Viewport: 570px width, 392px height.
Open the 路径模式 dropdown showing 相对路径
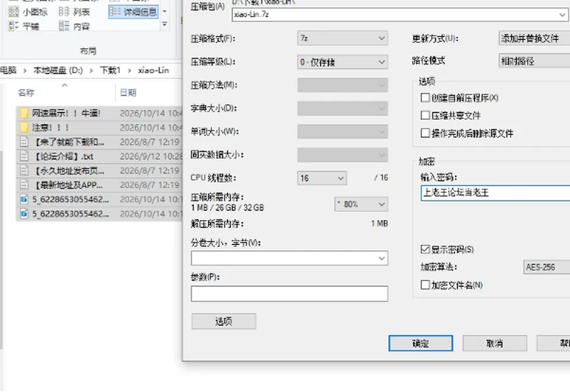click(x=534, y=61)
